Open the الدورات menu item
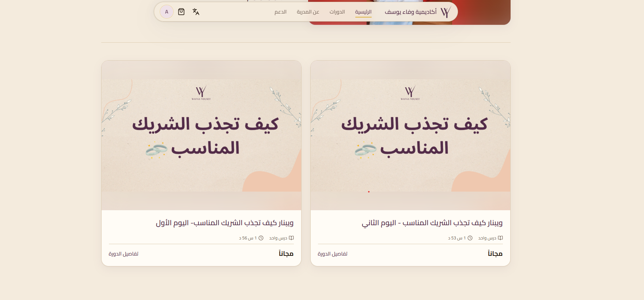This screenshot has width=644, height=300. tap(337, 12)
